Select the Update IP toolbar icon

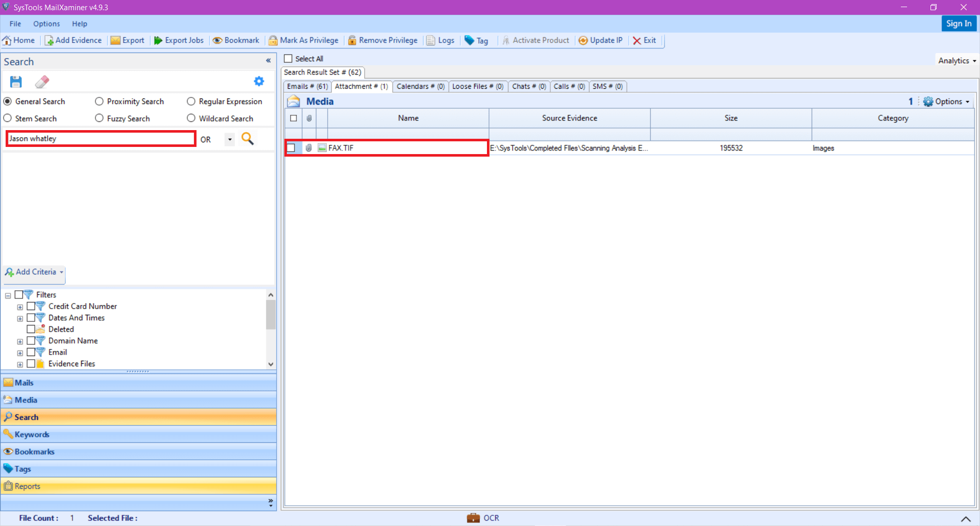(x=601, y=40)
